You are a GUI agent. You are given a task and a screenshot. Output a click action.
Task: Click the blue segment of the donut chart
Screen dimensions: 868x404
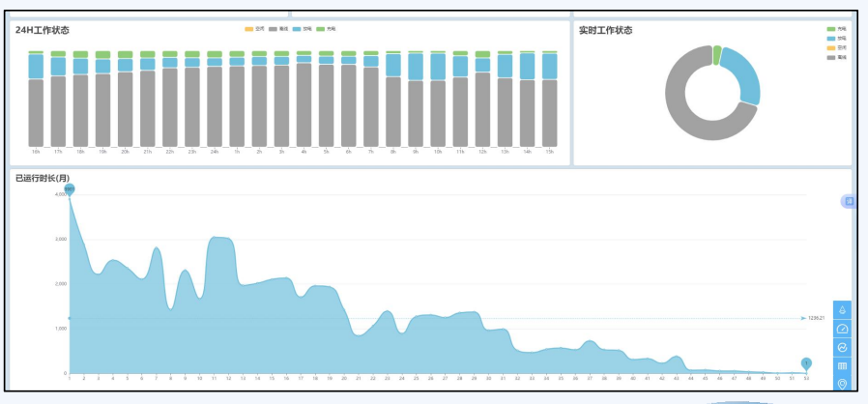742,75
